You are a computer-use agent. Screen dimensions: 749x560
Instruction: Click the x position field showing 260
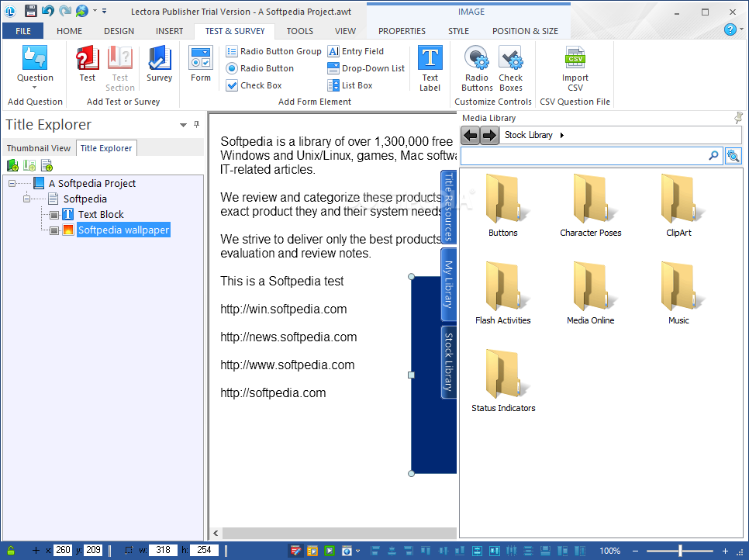63,551
